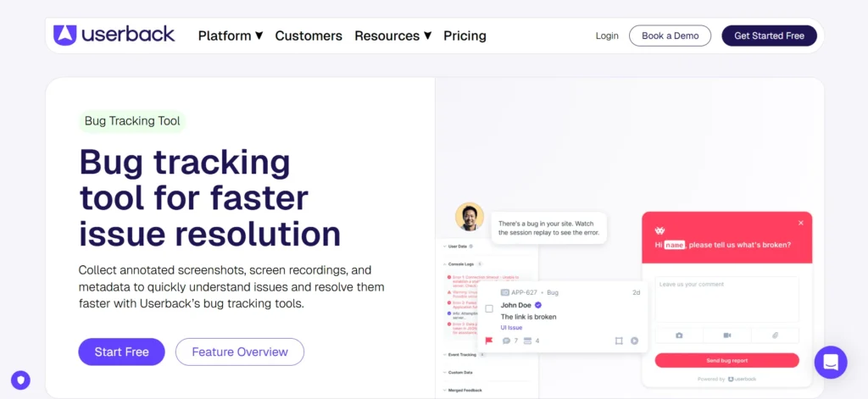
Task: Expand the Merged Feedback section
Action: point(462,391)
